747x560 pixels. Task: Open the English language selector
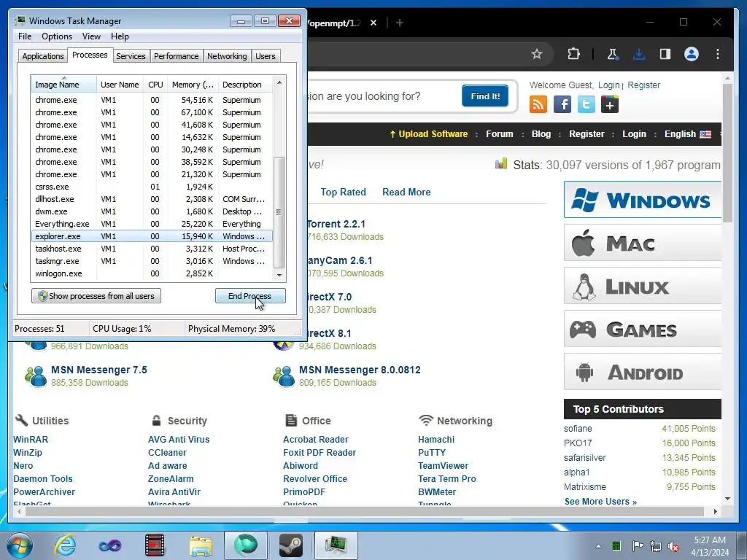click(687, 134)
